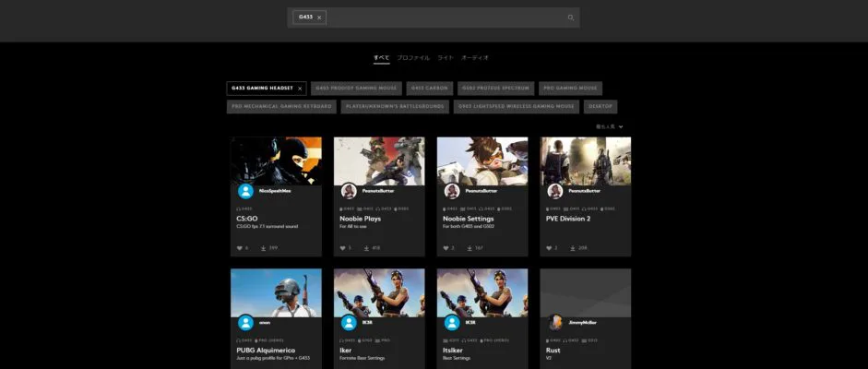Switch to the プロファイル tab
The height and width of the screenshot is (369, 868).
413,57
